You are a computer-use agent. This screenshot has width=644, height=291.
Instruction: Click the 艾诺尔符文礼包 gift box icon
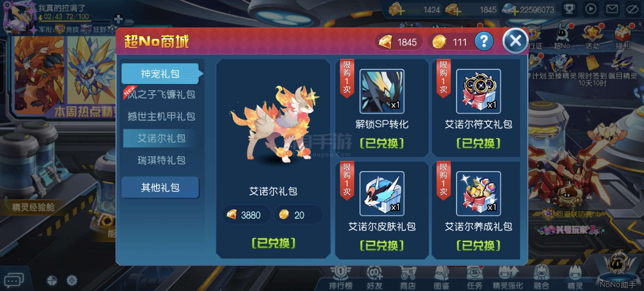[478, 91]
